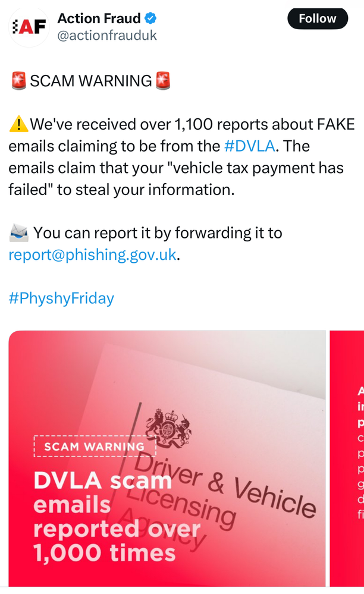Click the SCAM WARNING tweet heading text
Viewport: 364px width, 594px height.
[90, 81]
